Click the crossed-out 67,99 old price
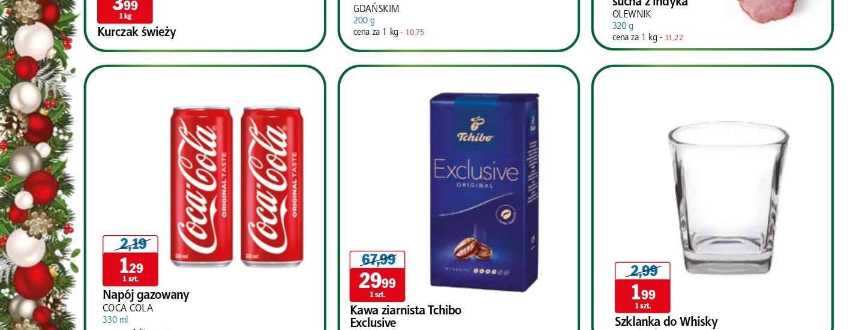The height and width of the screenshot is (330, 868). pyautogui.click(x=377, y=260)
